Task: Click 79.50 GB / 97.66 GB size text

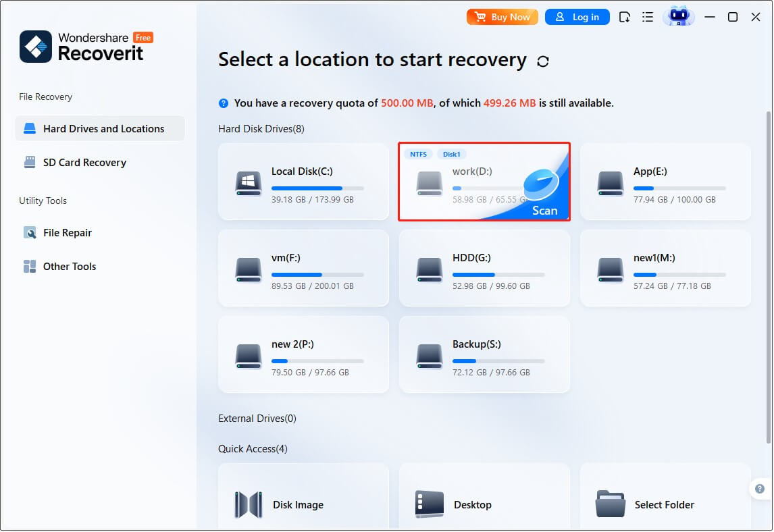Action: point(310,372)
